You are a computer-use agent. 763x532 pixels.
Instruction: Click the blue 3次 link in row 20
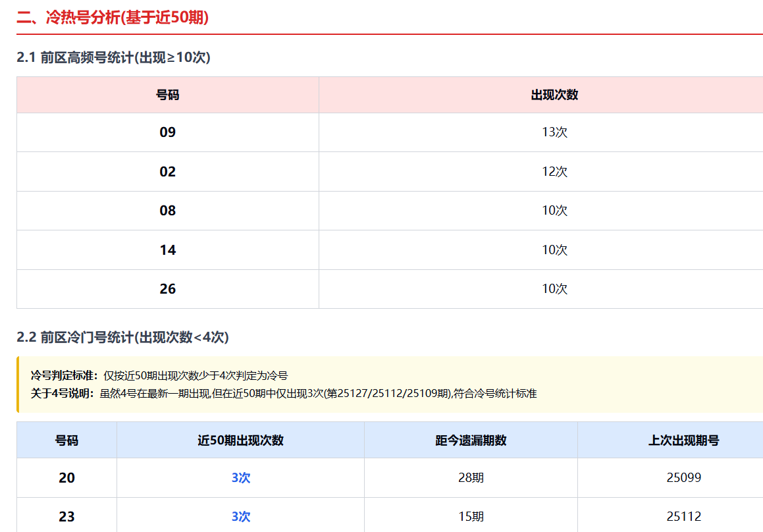(x=240, y=478)
